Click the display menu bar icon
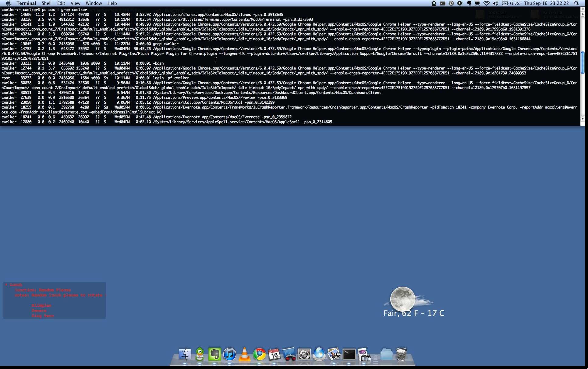The image size is (588, 369). click(x=477, y=3)
